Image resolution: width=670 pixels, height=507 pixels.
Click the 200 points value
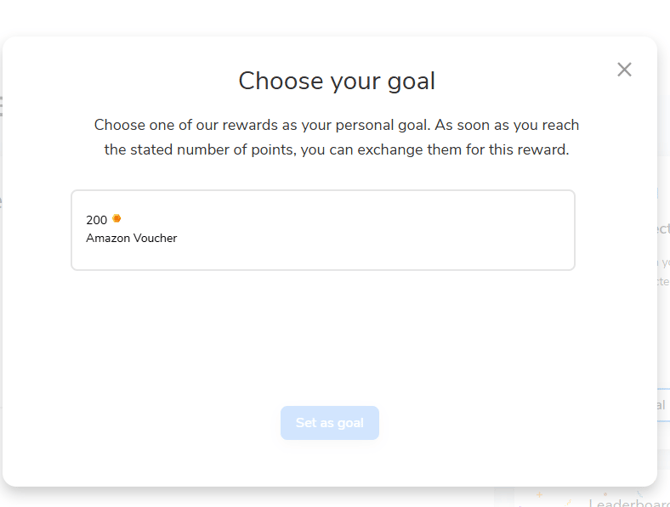[x=96, y=220]
